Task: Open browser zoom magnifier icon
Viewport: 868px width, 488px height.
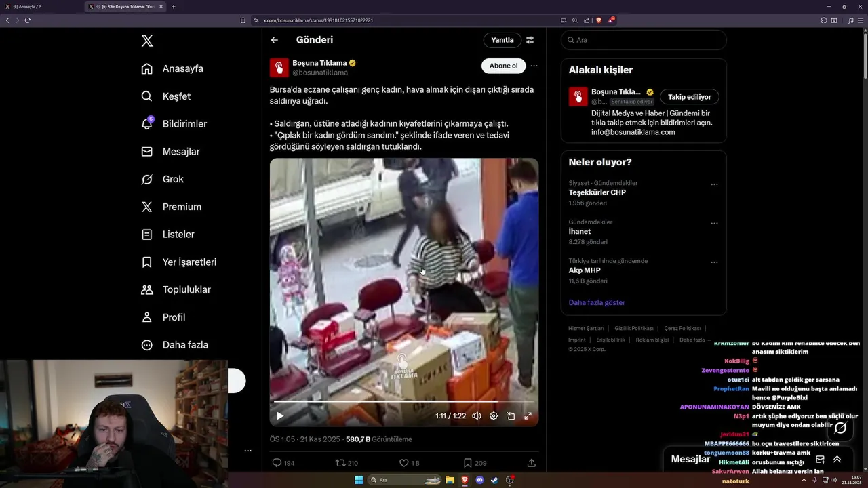Action: pyautogui.click(x=575, y=20)
